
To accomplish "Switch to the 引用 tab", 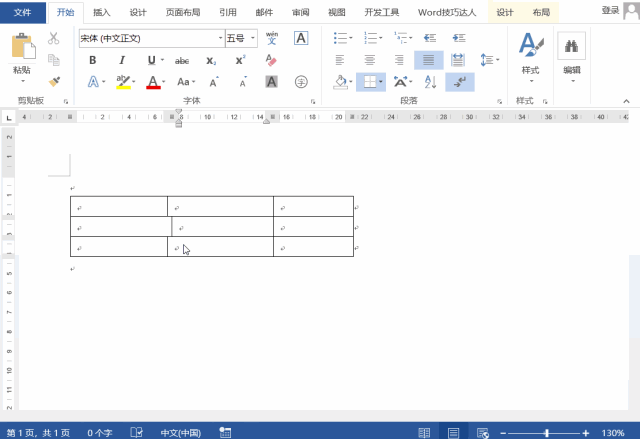I will (228, 13).
